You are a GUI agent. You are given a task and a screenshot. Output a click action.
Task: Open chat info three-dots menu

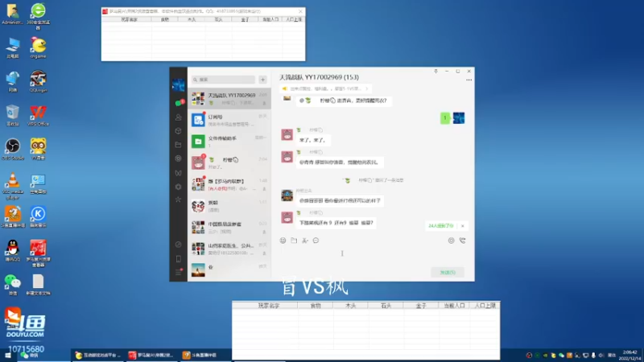(469, 80)
